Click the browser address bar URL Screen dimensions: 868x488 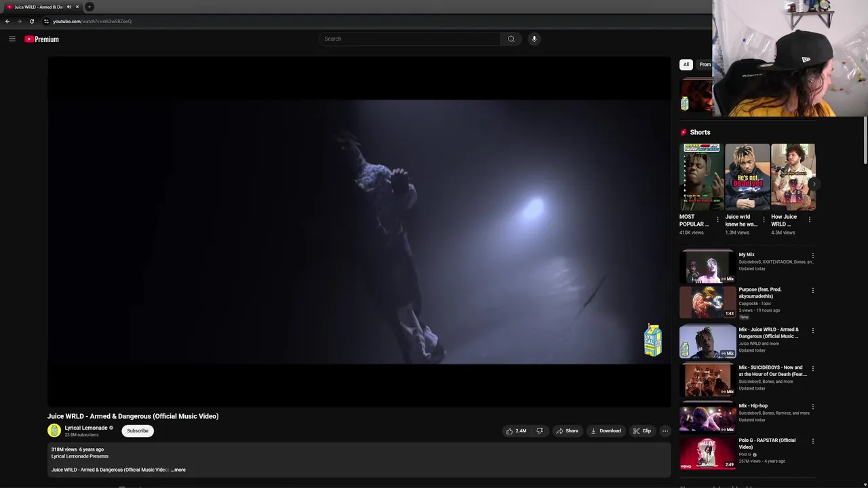[x=92, y=21]
